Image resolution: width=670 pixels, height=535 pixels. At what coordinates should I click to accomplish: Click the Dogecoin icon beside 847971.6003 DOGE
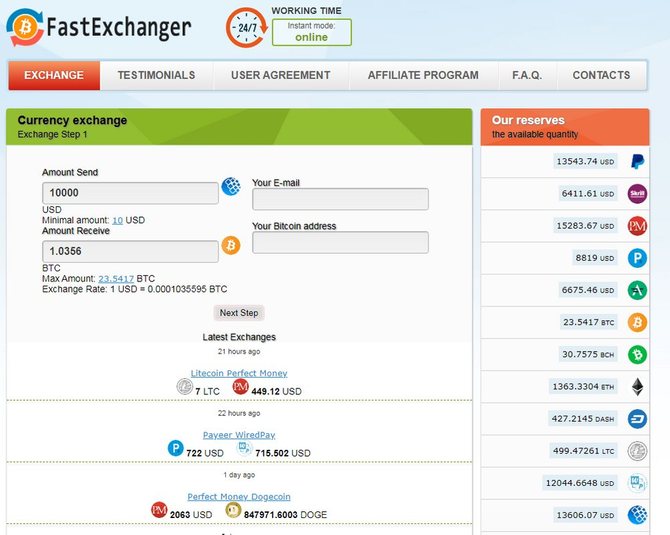233,510
